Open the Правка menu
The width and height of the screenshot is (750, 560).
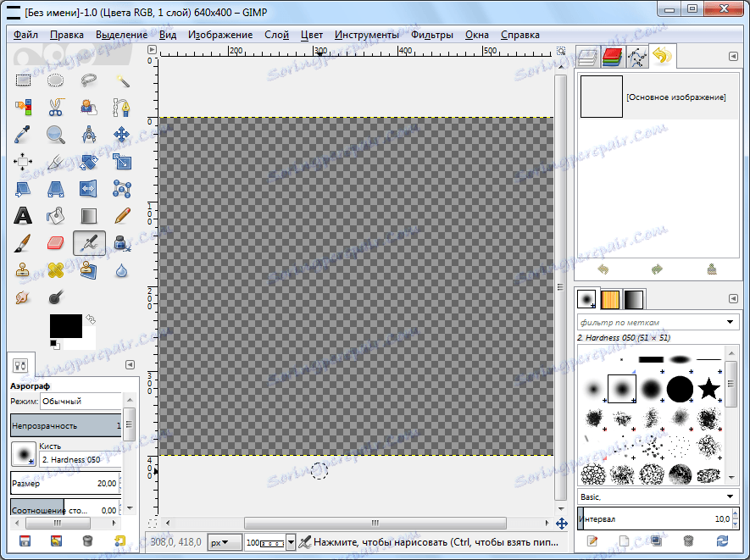click(x=66, y=35)
